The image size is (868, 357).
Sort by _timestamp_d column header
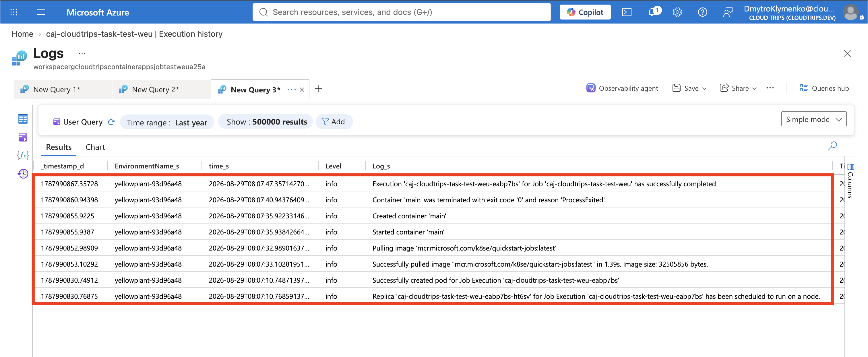62,166
